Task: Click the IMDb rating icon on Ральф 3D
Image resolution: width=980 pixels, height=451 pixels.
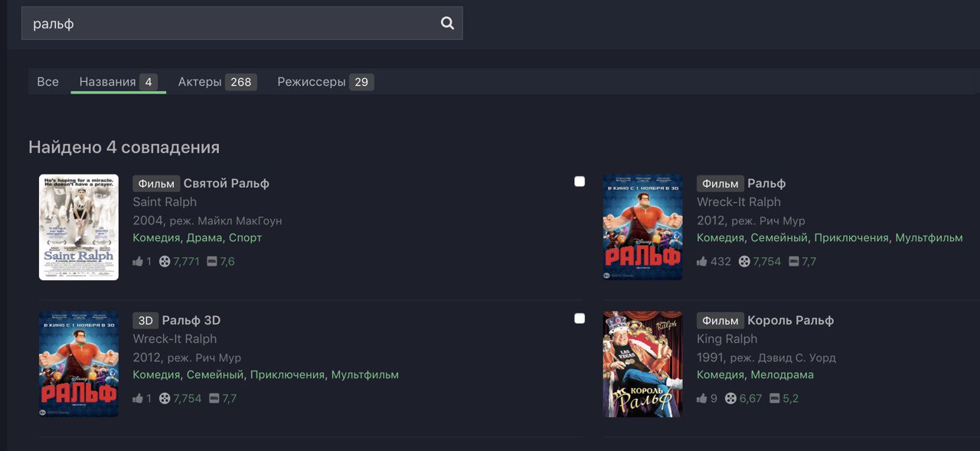Action: coord(214,398)
